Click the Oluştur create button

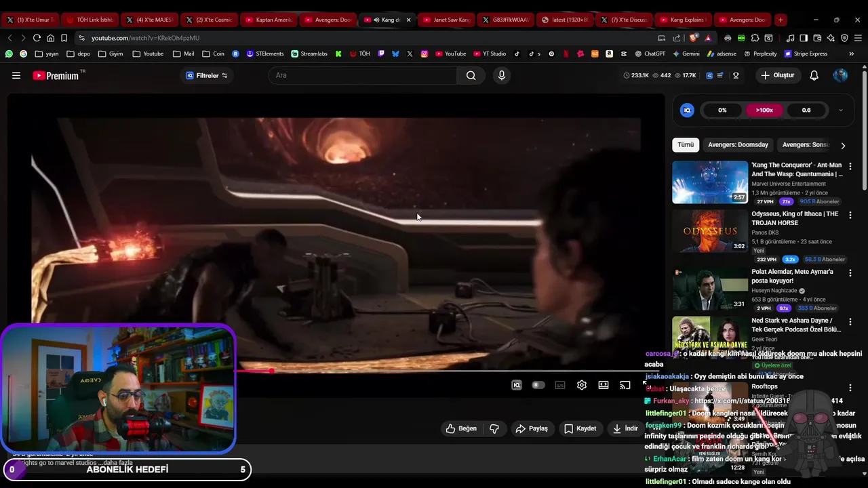777,75
